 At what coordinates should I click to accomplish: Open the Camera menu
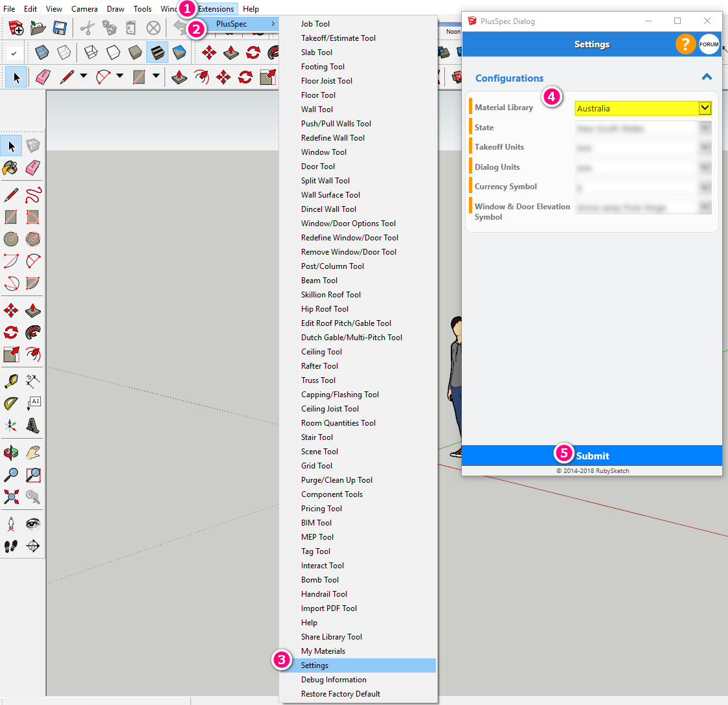click(84, 9)
